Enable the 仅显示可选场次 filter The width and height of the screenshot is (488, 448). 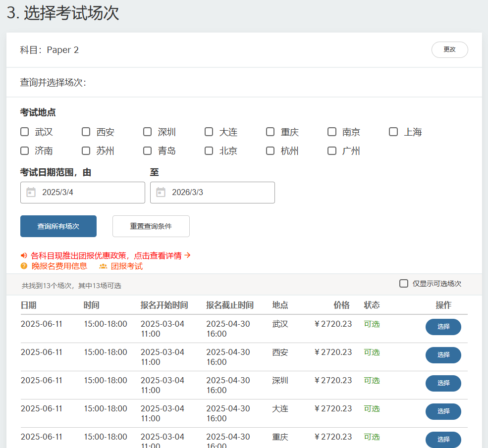click(404, 283)
